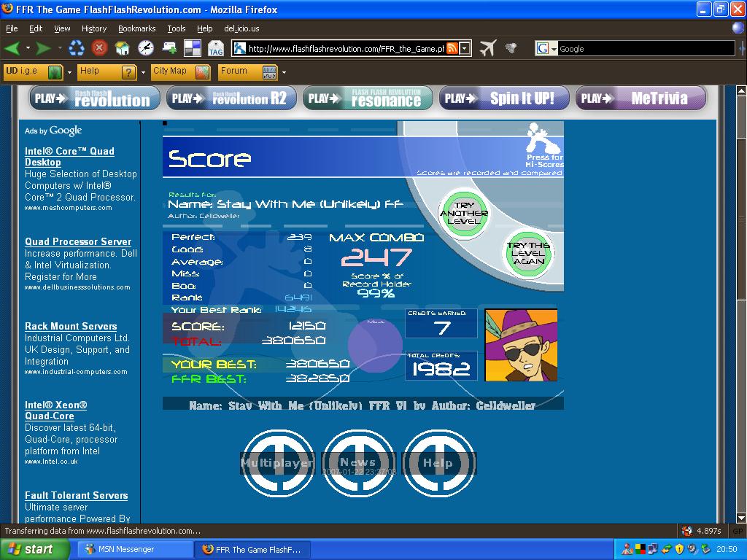Image resolution: width=747 pixels, height=560 pixels.
Task: Open the Tools menu
Action: pos(177,28)
